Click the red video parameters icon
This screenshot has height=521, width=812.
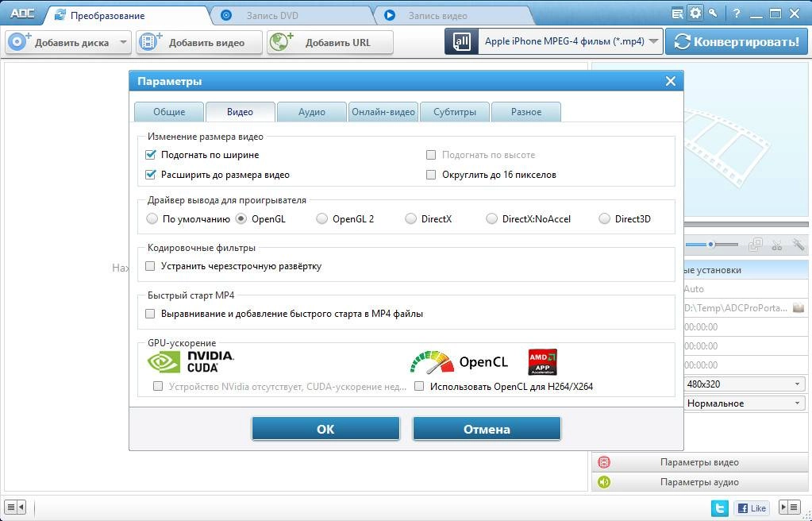point(604,462)
